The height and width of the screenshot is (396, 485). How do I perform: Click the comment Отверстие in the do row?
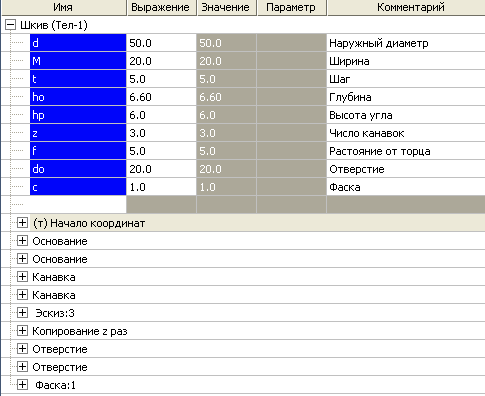(357, 169)
